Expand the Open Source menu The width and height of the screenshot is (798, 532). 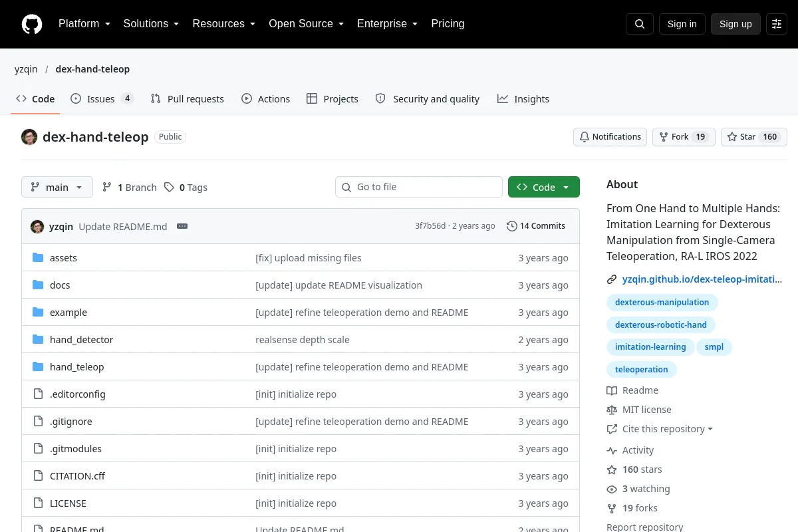pos(307,24)
